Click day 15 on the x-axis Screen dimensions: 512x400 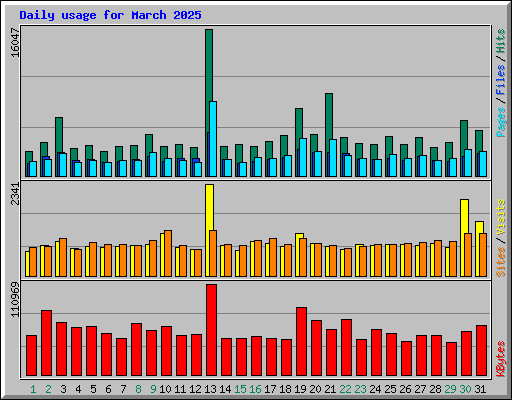[x=240, y=389]
